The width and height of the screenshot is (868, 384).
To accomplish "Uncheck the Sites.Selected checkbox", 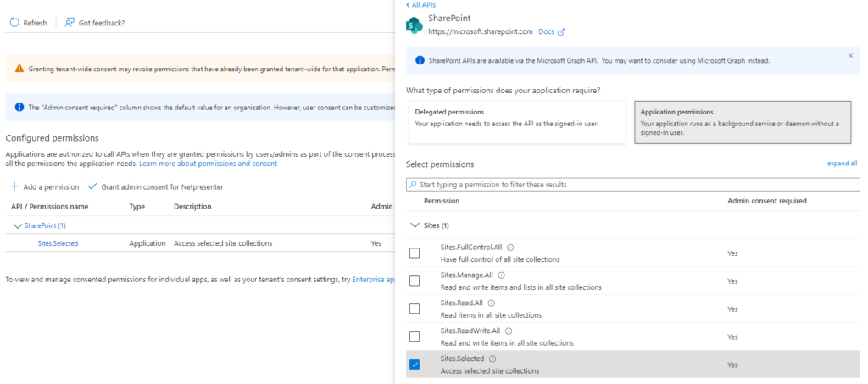I will coord(414,365).
